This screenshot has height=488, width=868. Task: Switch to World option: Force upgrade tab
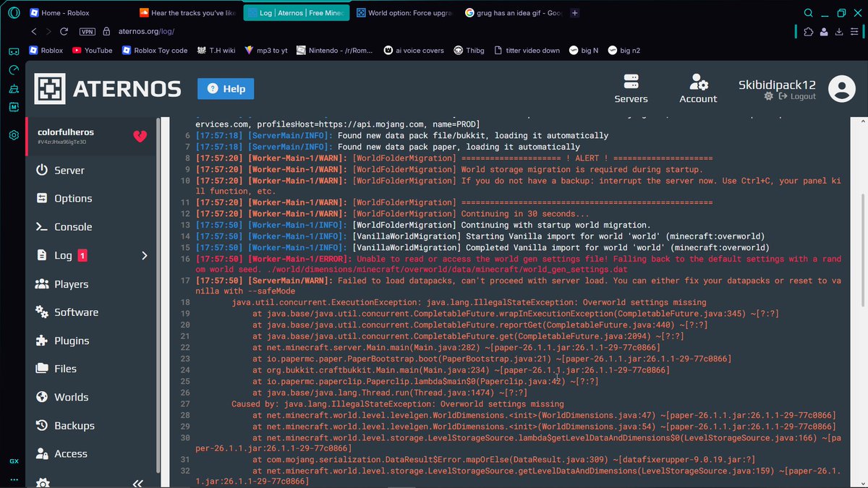tap(405, 13)
